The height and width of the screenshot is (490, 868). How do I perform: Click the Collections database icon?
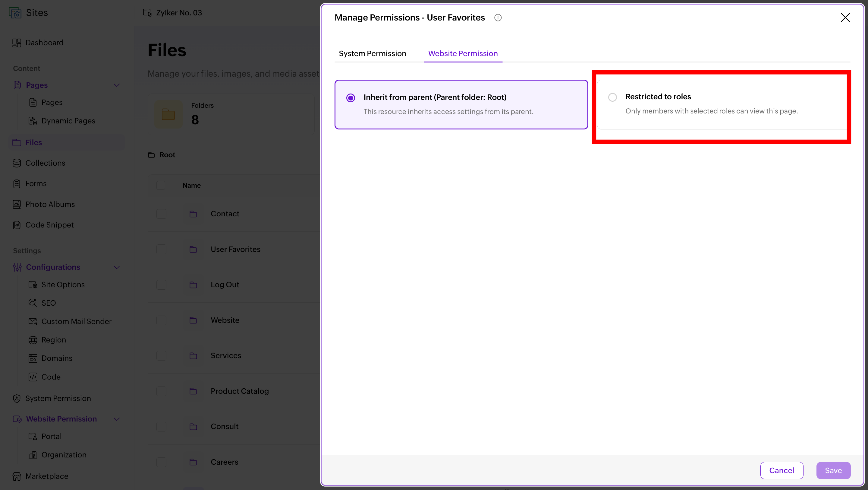pos(17,163)
